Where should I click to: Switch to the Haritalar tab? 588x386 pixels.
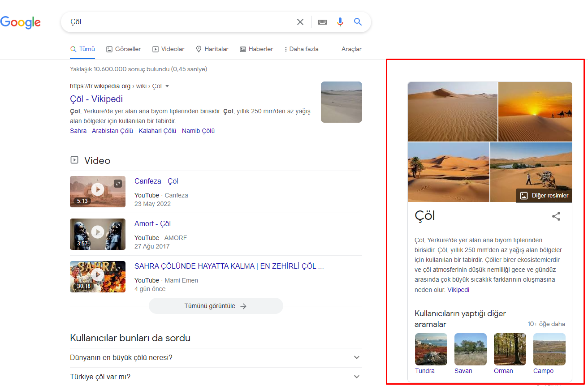(x=212, y=49)
